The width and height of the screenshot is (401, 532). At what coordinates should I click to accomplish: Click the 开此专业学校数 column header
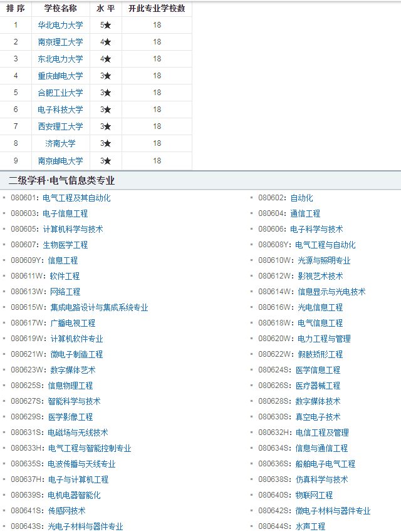click(157, 9)
